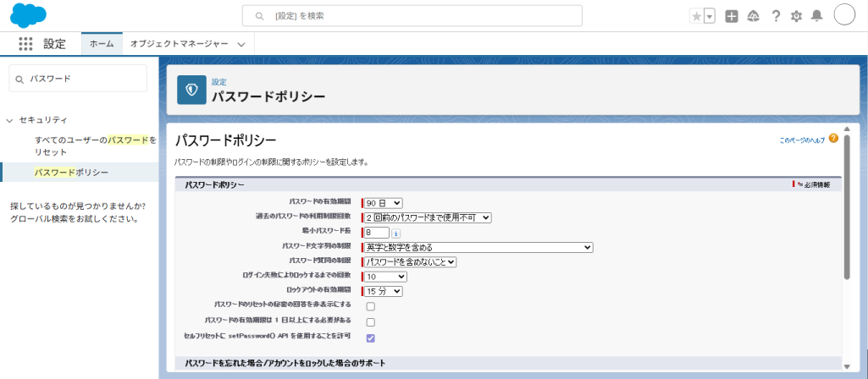The image size is (868, 379).
Task: Open the App Launcher grid icon
Action: [x=25, y=44]
